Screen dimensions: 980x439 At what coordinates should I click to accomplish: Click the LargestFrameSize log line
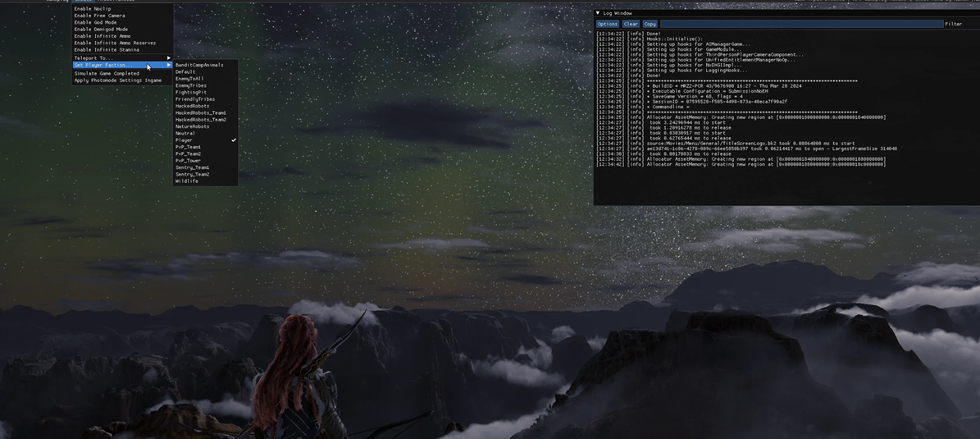[747, 149]
